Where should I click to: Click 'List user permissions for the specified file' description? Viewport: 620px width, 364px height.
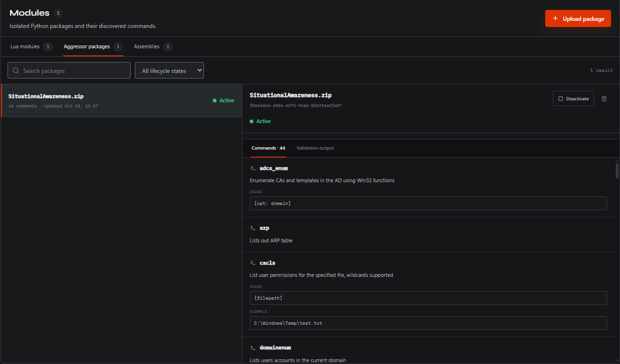tap(321, 275)
